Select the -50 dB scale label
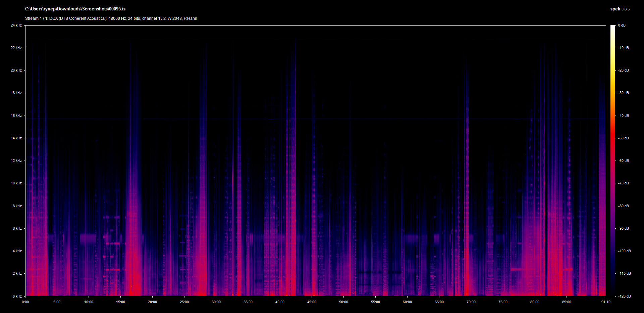The image size is (644, 313). click(624, 138)
